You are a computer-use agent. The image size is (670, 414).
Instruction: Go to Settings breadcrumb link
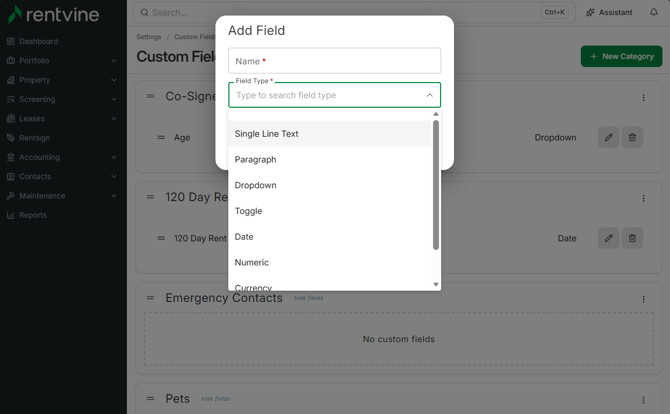(149, 37)
